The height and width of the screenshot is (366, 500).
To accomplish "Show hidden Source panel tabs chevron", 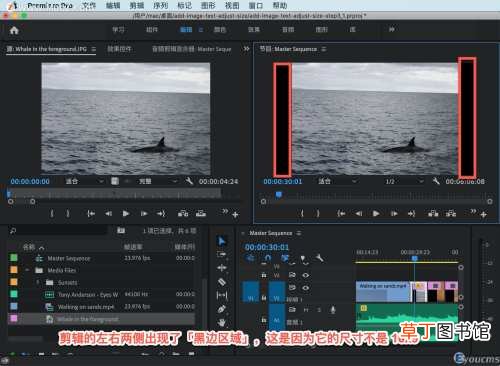I will (x=246, y=49).
